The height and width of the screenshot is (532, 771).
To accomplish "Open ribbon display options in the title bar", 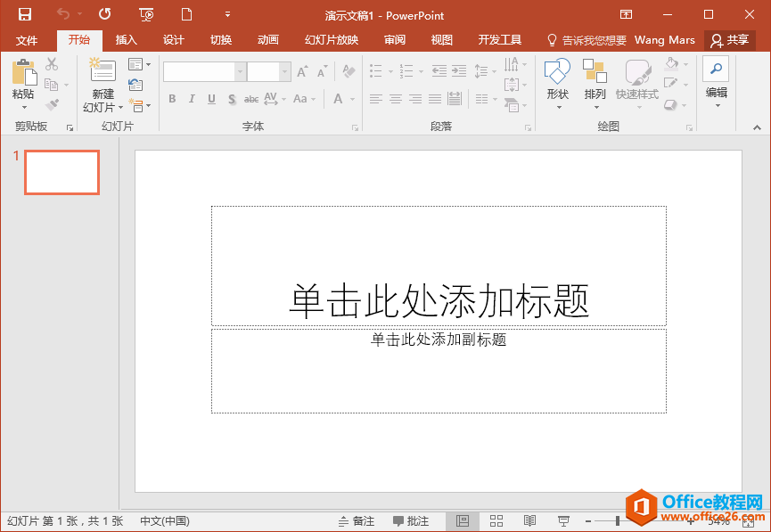I will click(626, 14).
